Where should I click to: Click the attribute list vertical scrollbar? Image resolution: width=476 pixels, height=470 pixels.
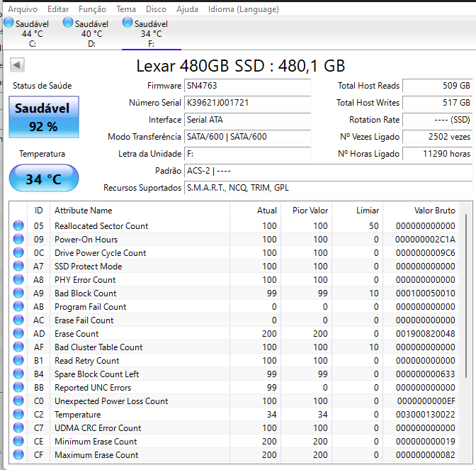[466, 296]
